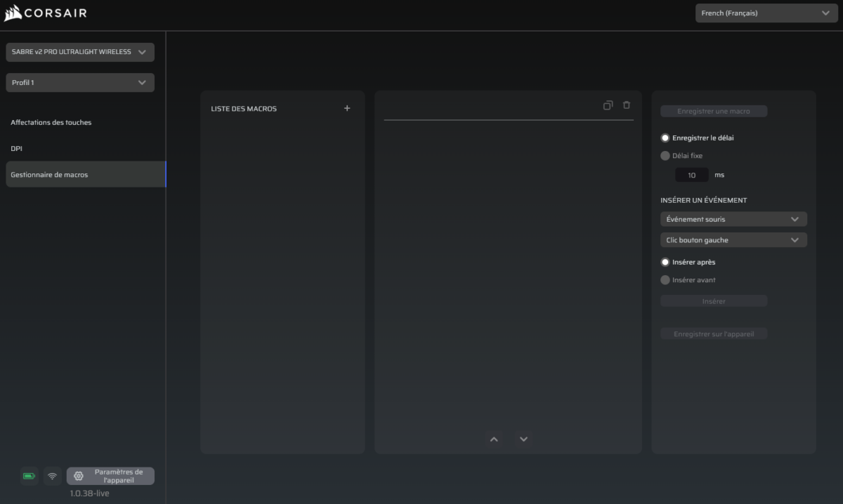Click the delay milliseconds input field

coord(691,175)
